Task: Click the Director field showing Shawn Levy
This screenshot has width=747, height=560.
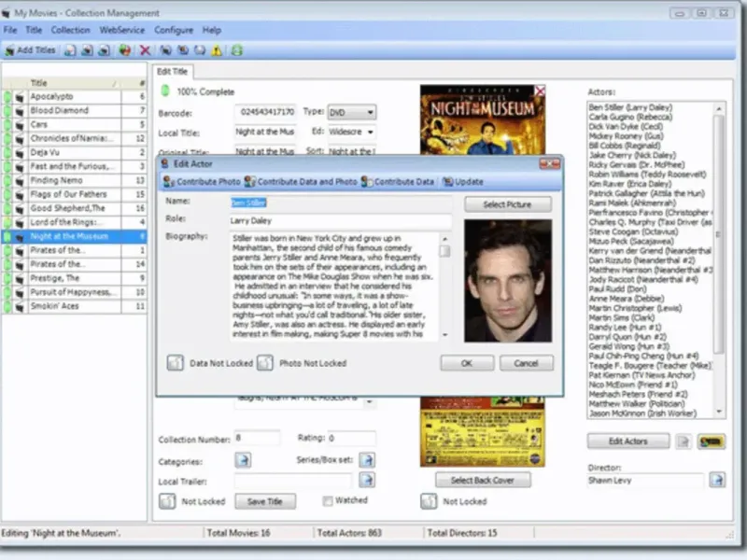Action: (x=645, y=480)
